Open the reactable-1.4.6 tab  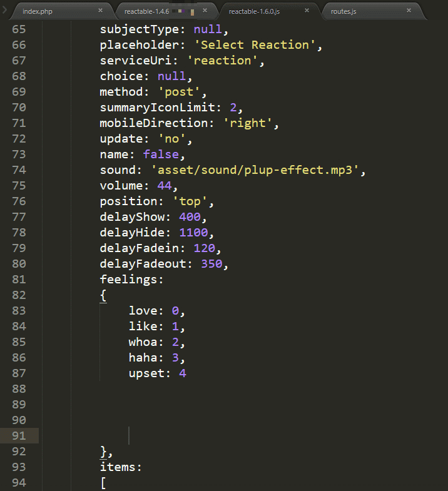pos(146,11)
